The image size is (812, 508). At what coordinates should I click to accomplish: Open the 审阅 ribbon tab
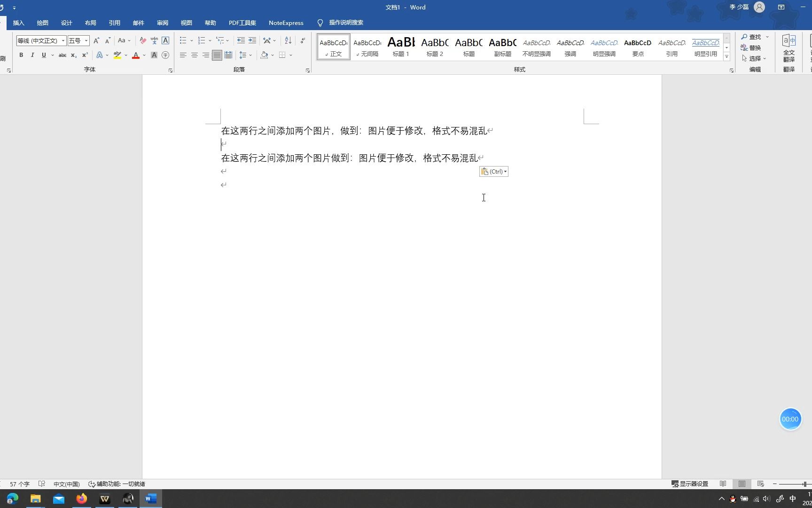click(x=162, y=23)
